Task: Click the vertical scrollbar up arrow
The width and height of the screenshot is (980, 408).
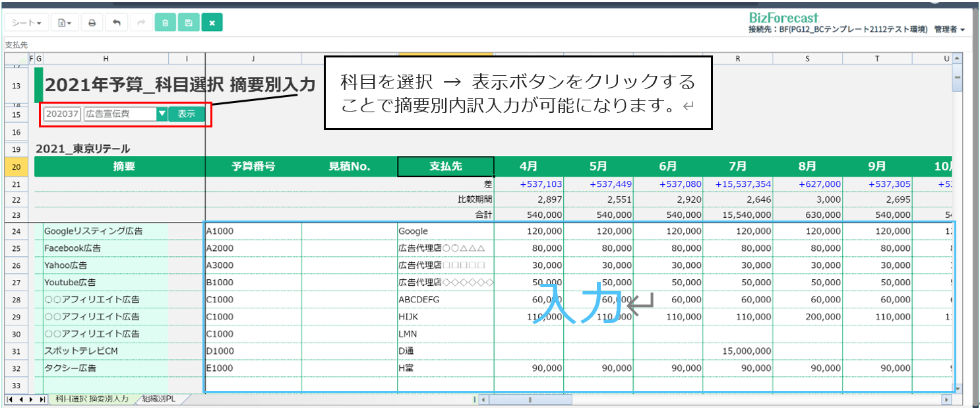Action: (956, 59)
